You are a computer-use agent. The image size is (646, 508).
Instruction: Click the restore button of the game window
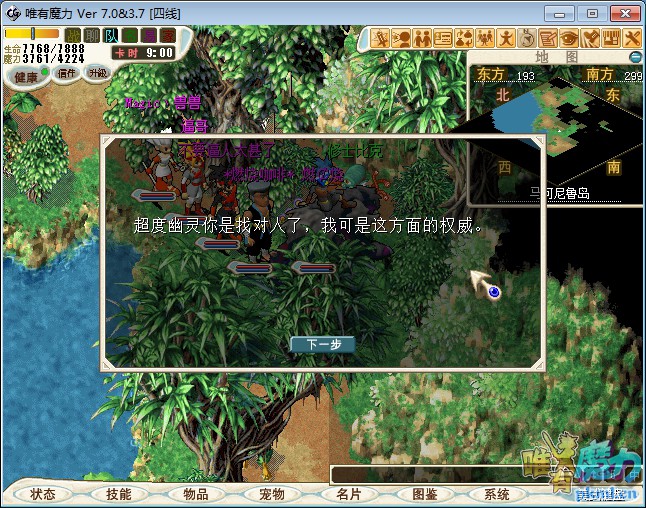pos(592,14)
